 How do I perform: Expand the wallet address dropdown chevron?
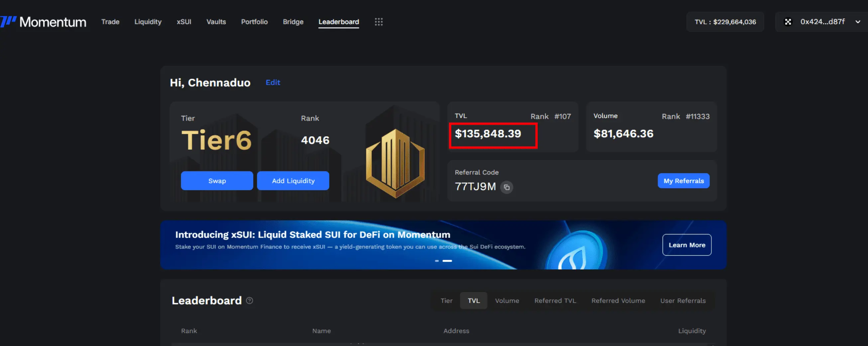pyautogui.click(x=858, y=22)
